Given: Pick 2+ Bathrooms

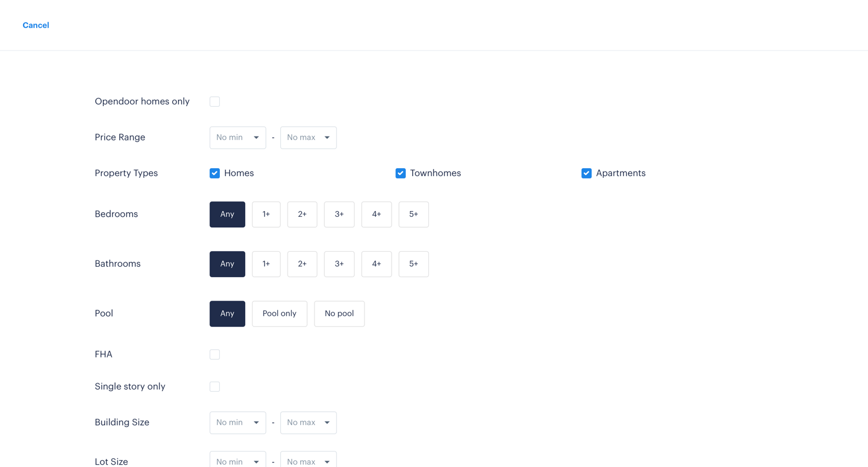Looking at the screenshot, I should 303,264.
